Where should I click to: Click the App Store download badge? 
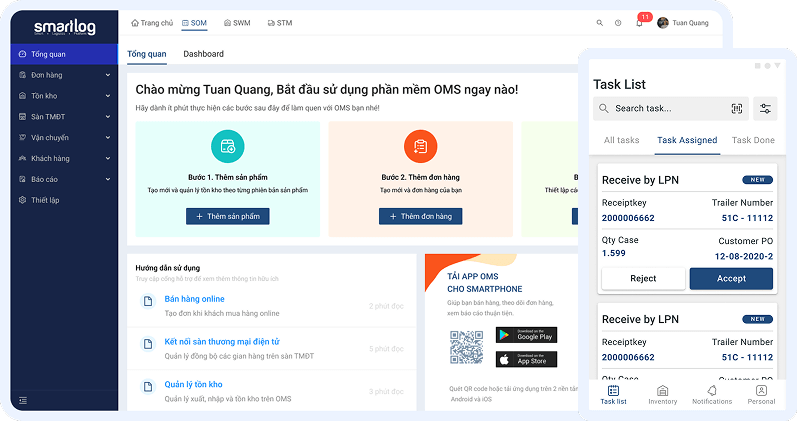point(526,359)
